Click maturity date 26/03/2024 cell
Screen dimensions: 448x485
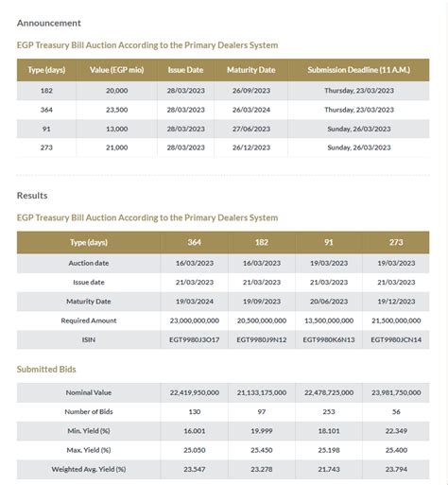[x=251, y=110]
